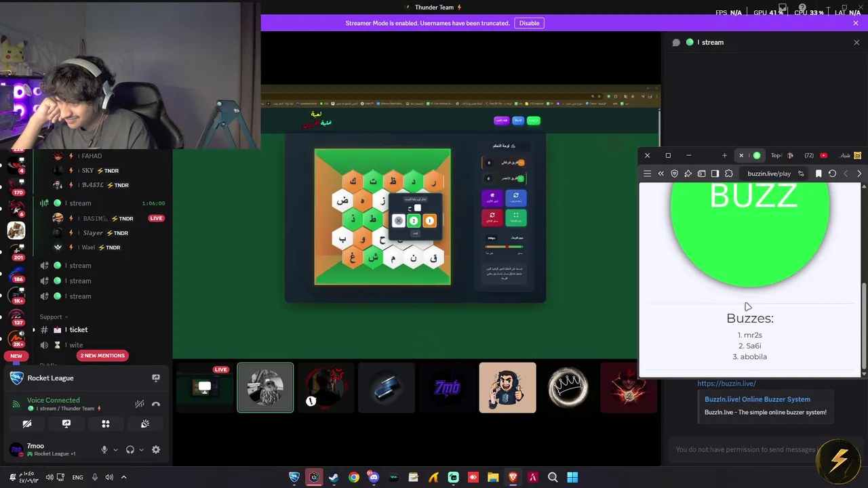
Task: Stream Rocket League using the screen icon
Action: [x=156, y=378]
